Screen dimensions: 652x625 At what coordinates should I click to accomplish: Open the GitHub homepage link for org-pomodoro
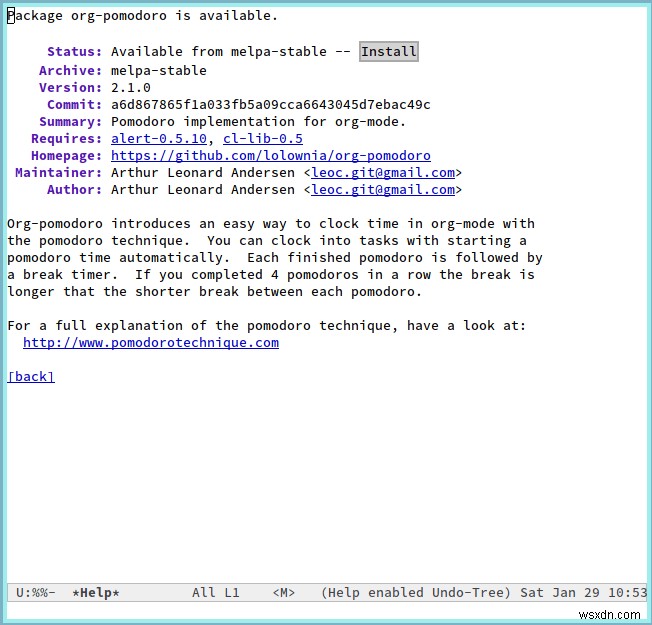click(271, 156)
